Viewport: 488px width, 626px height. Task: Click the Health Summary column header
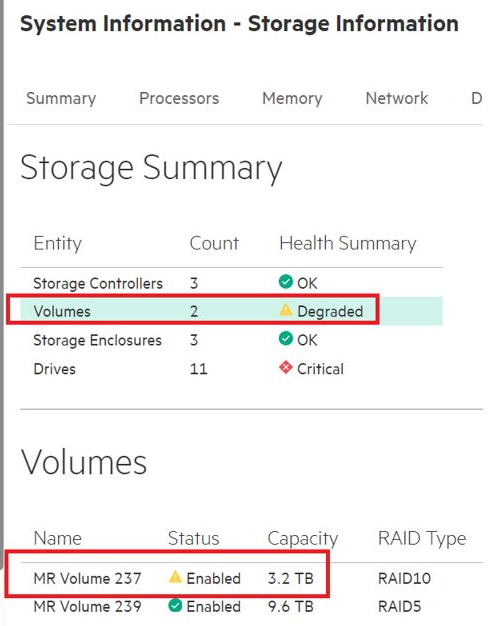pyautogui.click(x=348, y=244)
